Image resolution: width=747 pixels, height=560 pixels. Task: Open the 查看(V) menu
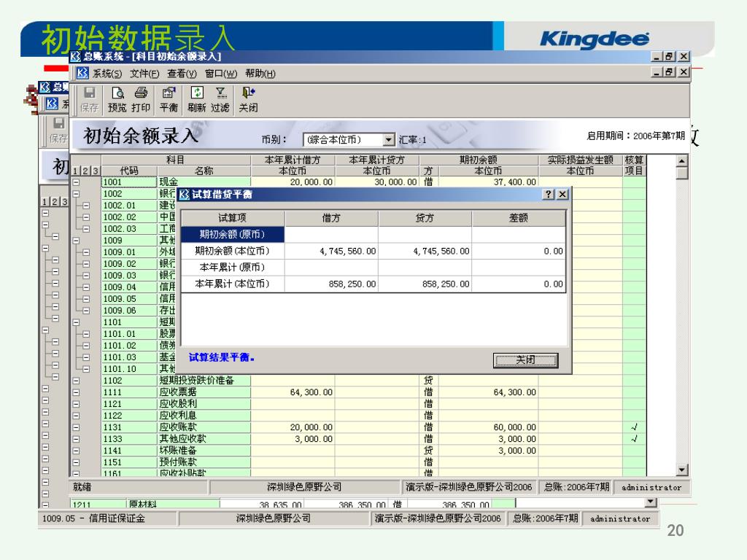[182, 74]
